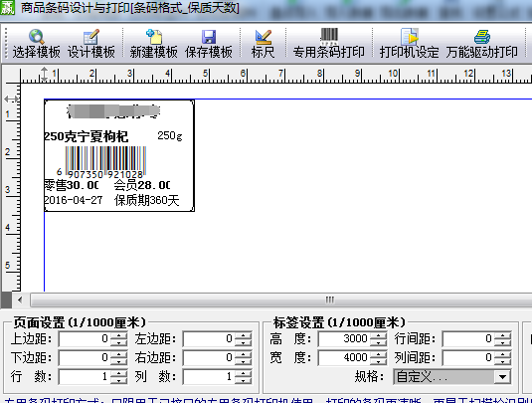Decrease 下边距 with its down spinner arrow
The height and width of the screenshot is (403, 532).
tap(118, 361)
